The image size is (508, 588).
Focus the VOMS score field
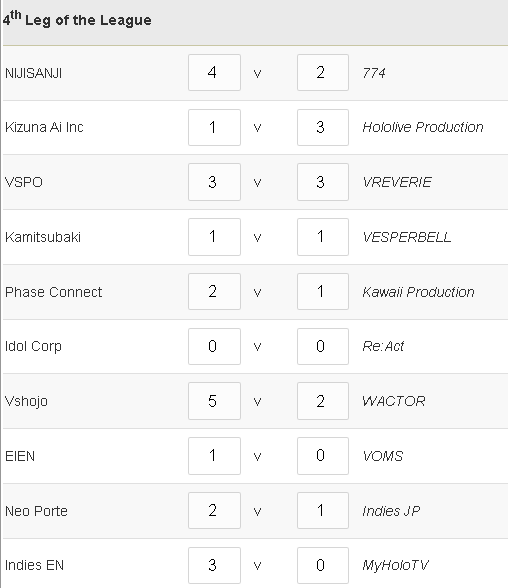pyautogui.click(x=323, y=456)
